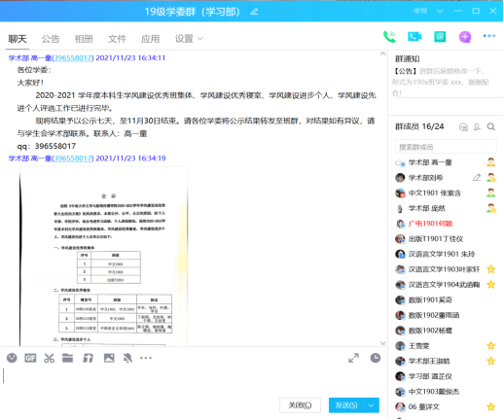Open the 设置 dropdown menu
Image resolution: width=504 pixels, height=420 pixels.
(x=189, y=39)
